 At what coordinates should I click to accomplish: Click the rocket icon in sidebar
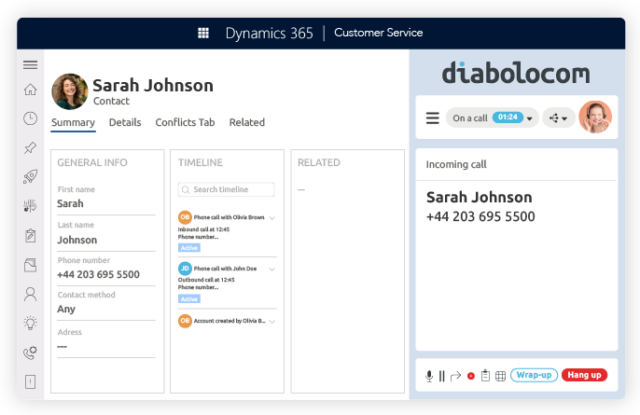tap(30, 177)
